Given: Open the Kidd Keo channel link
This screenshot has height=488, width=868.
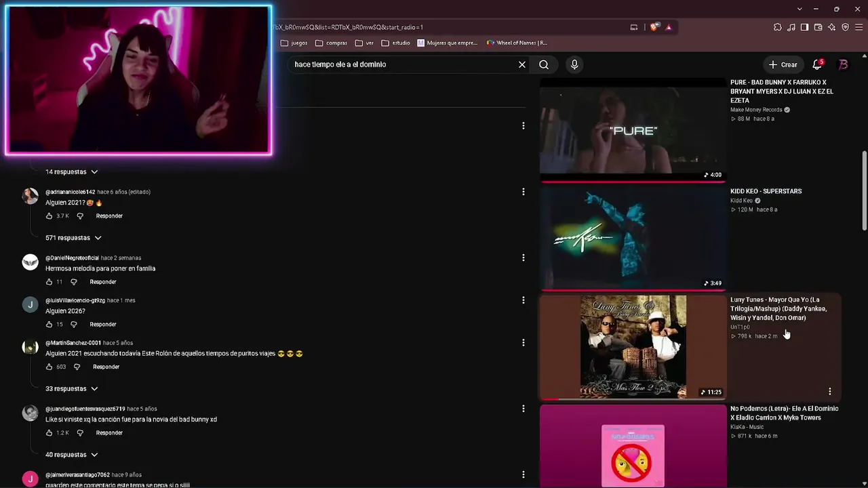Looking at the screenshot, I should point(741,201).
